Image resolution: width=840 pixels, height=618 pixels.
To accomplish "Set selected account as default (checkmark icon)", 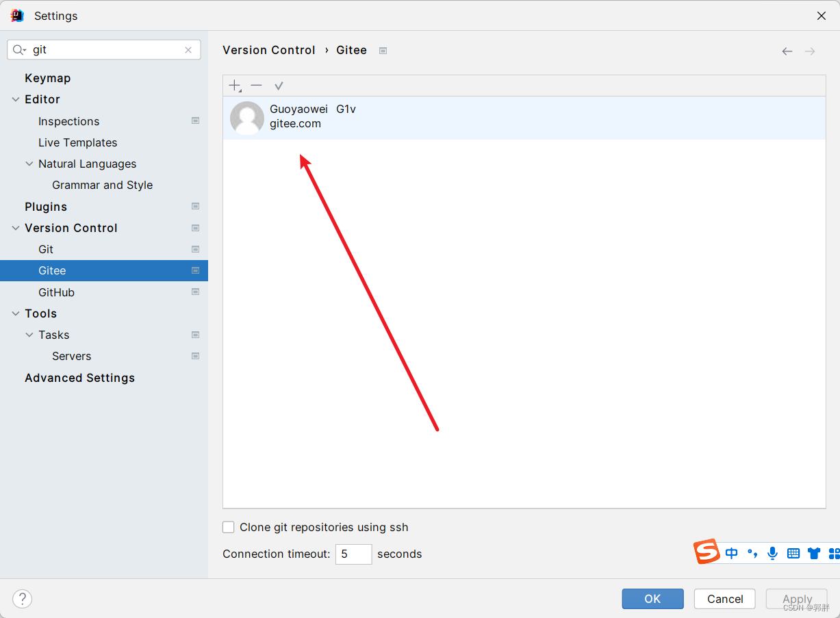I will point(279,86).
